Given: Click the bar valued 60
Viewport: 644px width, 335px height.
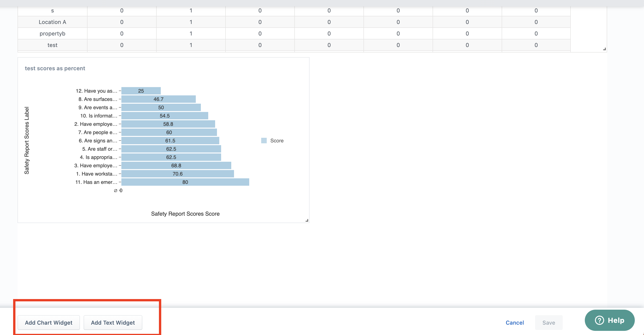Looking at the screenshot, I should click(x=169, y=132).
